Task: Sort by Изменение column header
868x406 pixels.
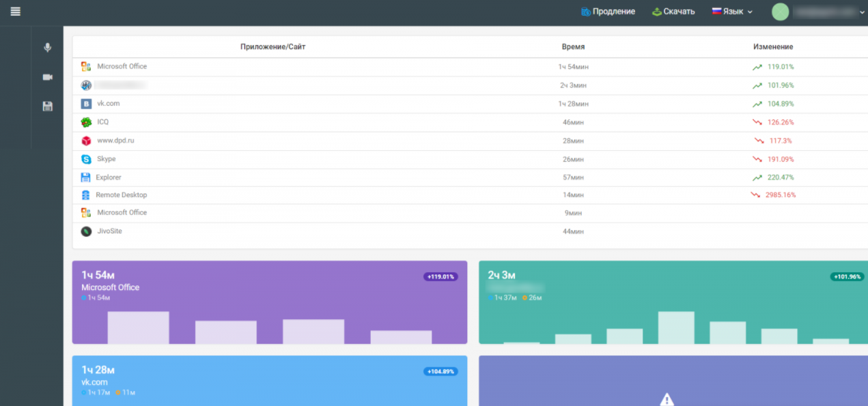Action: (772, 47)
